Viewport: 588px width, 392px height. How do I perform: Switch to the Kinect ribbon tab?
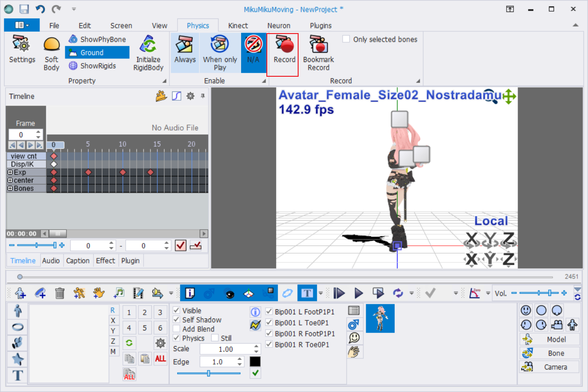[238, 26]
